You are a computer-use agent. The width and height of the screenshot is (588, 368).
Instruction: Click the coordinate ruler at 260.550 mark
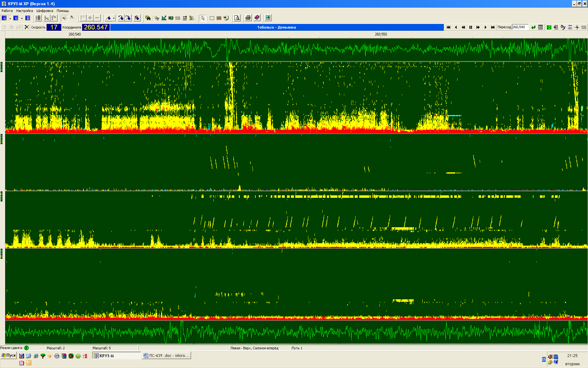pos(381,34)
